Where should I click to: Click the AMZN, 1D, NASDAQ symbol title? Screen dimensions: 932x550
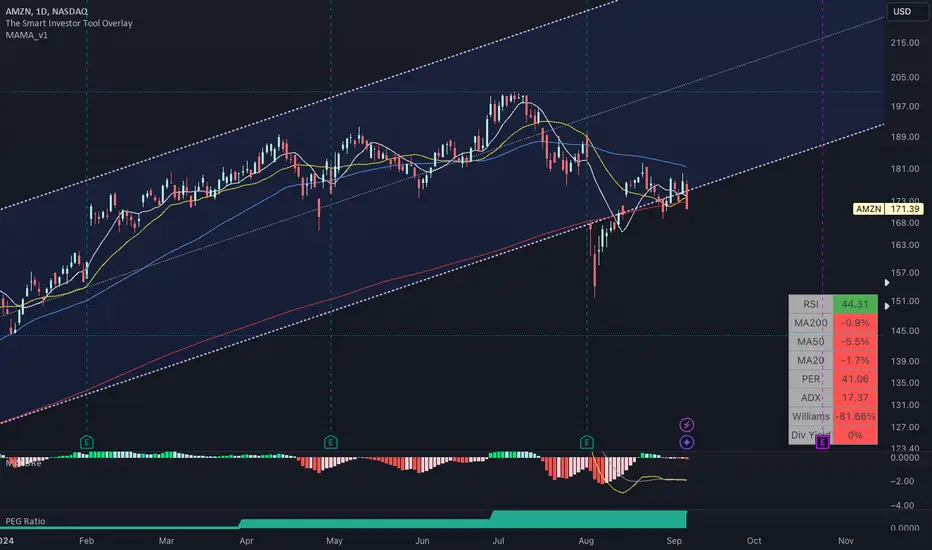click(46, 11)
